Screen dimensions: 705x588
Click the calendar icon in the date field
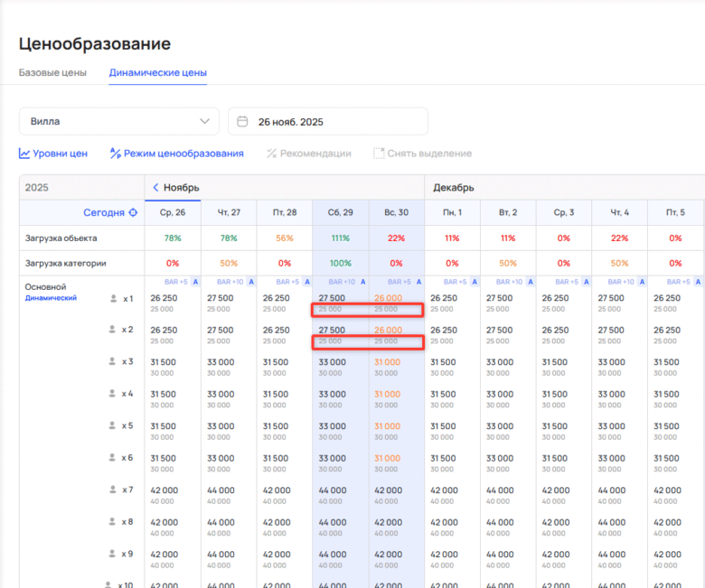(243, 121)
